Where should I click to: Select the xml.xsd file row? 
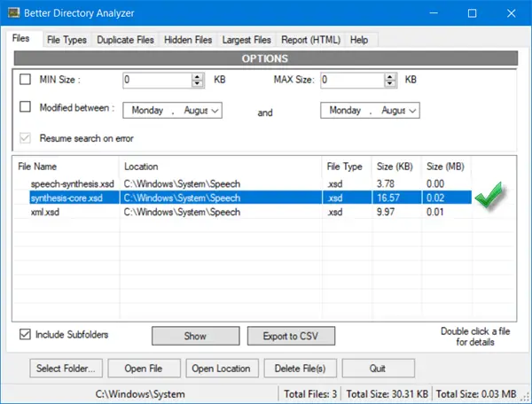click(x=245, y=212)
